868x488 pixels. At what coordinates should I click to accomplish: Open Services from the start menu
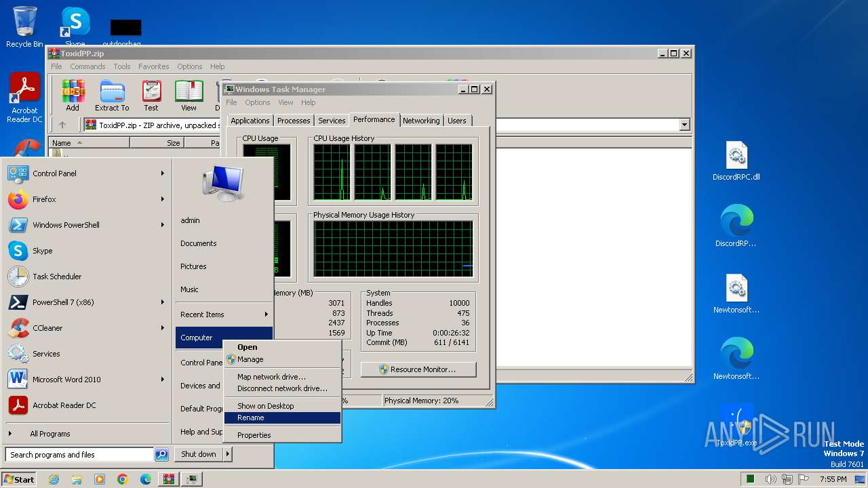[87, 354]
